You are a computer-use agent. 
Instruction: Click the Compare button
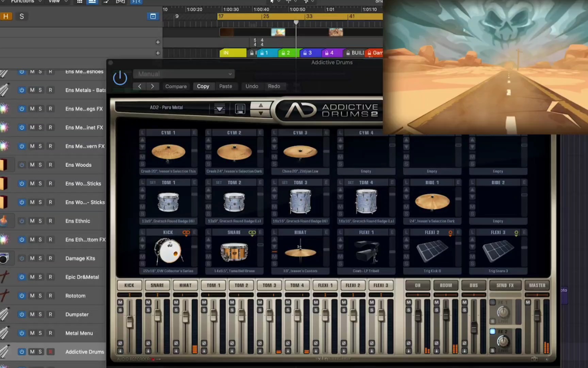point(176,87)
